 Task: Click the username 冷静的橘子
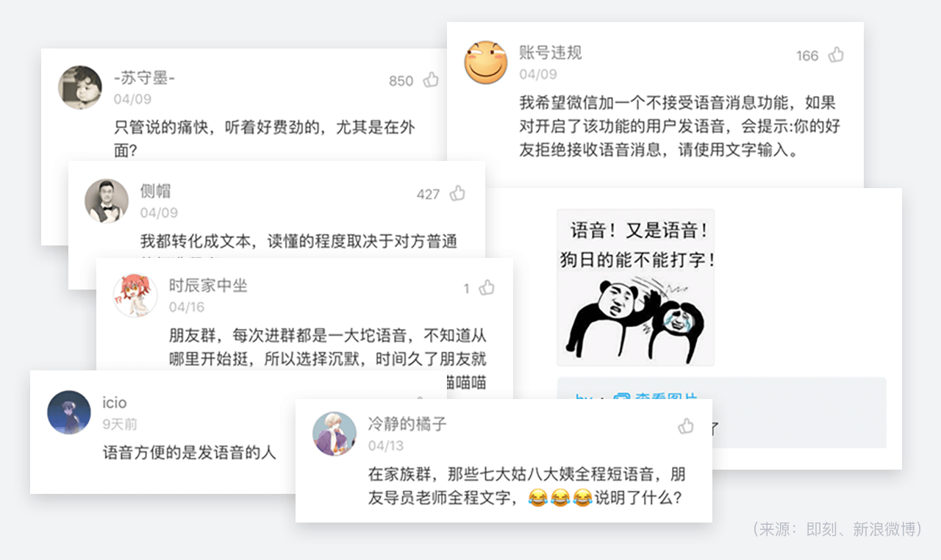(407, 424)
